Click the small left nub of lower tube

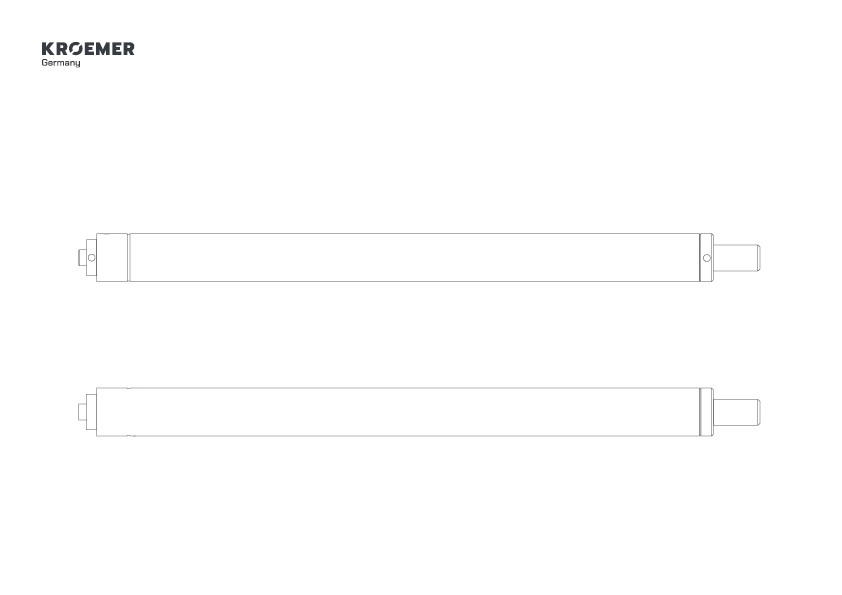(82, 412)
